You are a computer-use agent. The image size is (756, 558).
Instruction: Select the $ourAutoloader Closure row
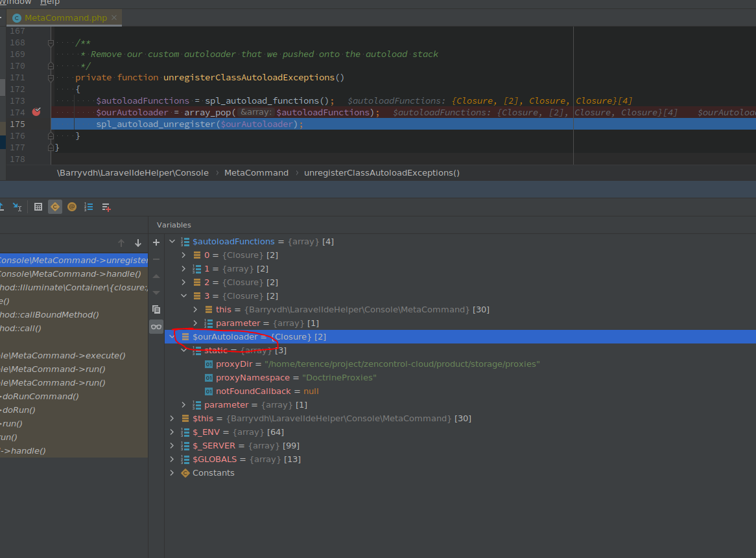click(460, 337)
